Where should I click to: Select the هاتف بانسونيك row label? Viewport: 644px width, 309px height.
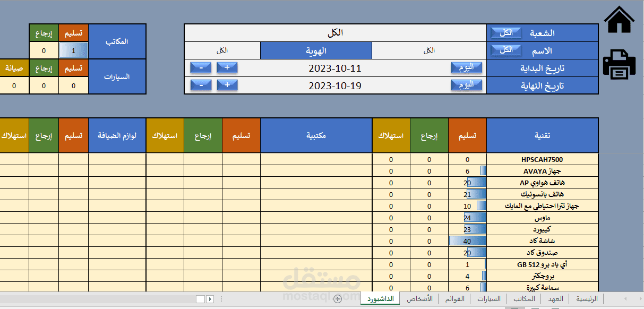pos(542,194)
